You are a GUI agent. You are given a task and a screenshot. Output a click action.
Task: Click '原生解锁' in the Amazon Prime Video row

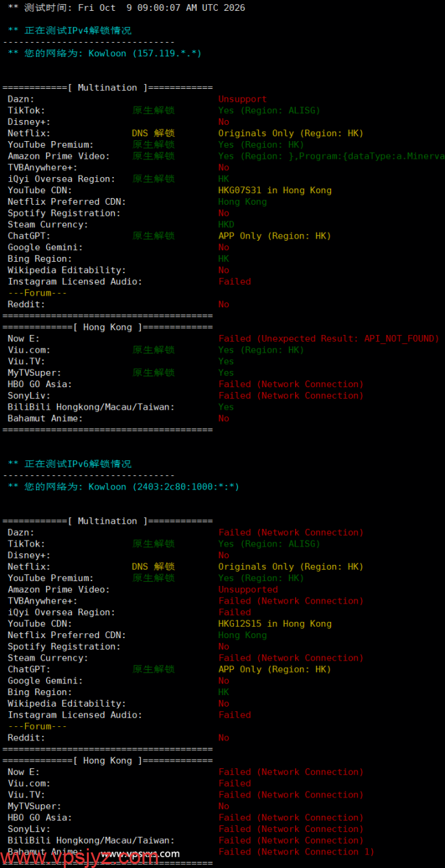(x=153, y=156)
